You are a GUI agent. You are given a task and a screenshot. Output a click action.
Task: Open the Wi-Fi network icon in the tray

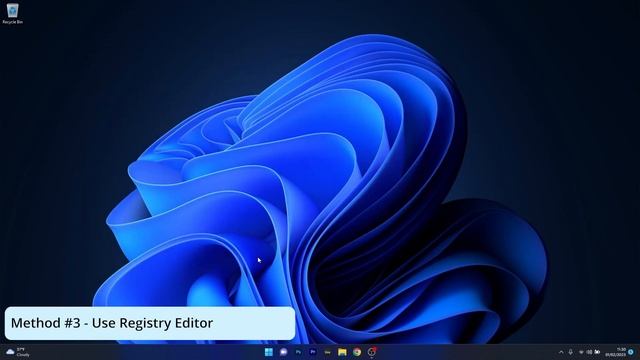(581, 352)
